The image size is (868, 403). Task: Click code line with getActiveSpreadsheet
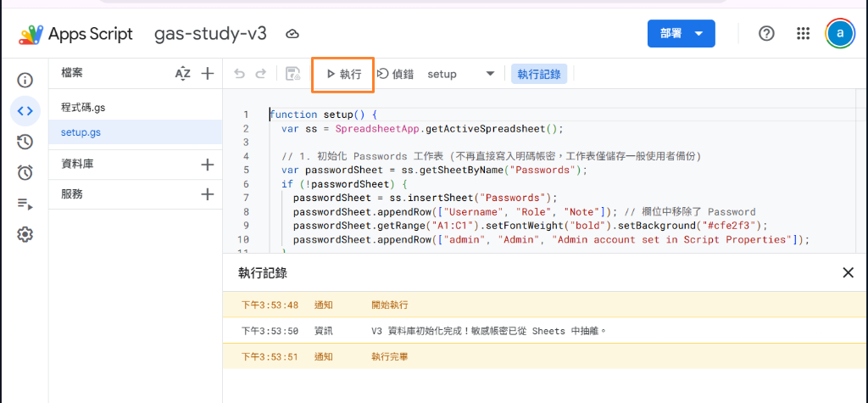click(422, 129)
